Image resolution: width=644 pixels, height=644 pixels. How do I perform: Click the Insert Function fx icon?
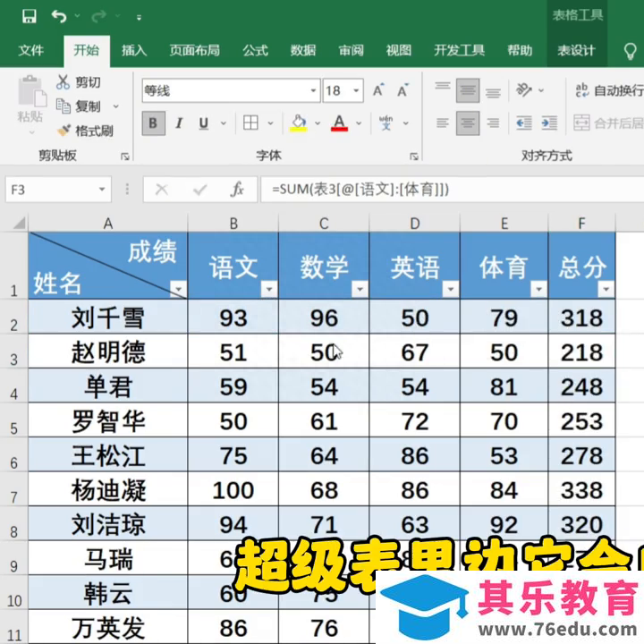point(237,190)
